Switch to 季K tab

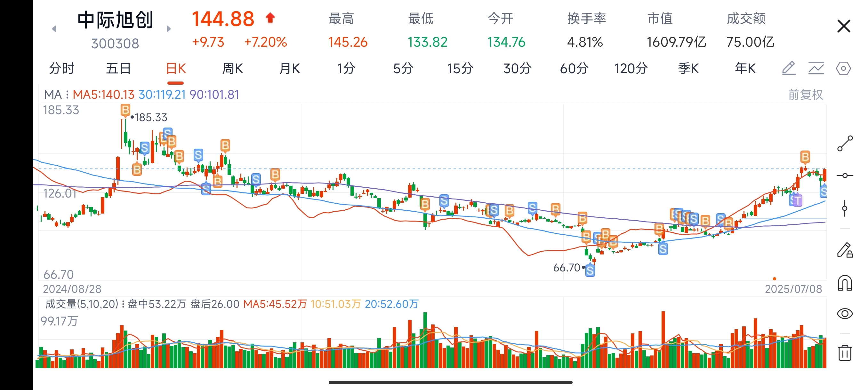point(688,69)
